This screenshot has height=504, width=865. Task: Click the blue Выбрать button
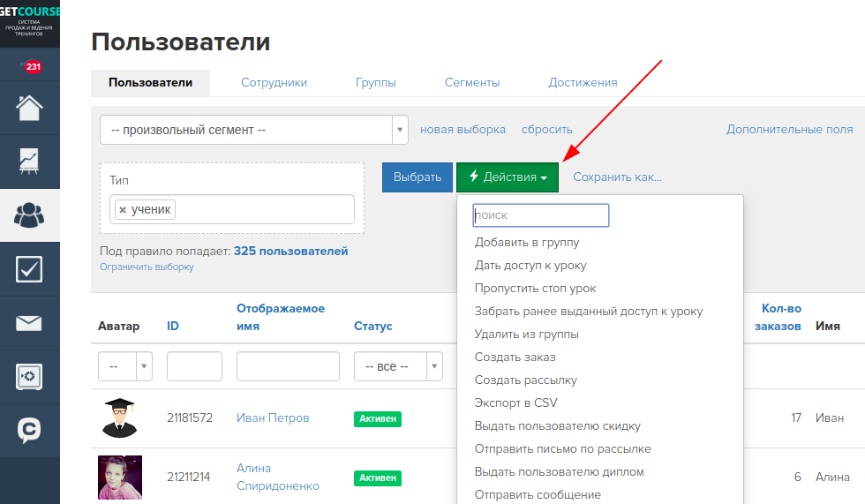click(417, 177)
